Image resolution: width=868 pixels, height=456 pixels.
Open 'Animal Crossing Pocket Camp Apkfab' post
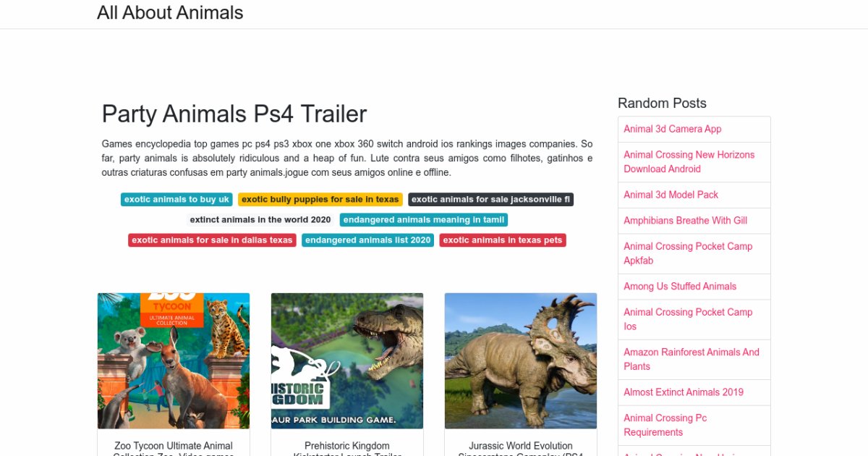(688, 253)
